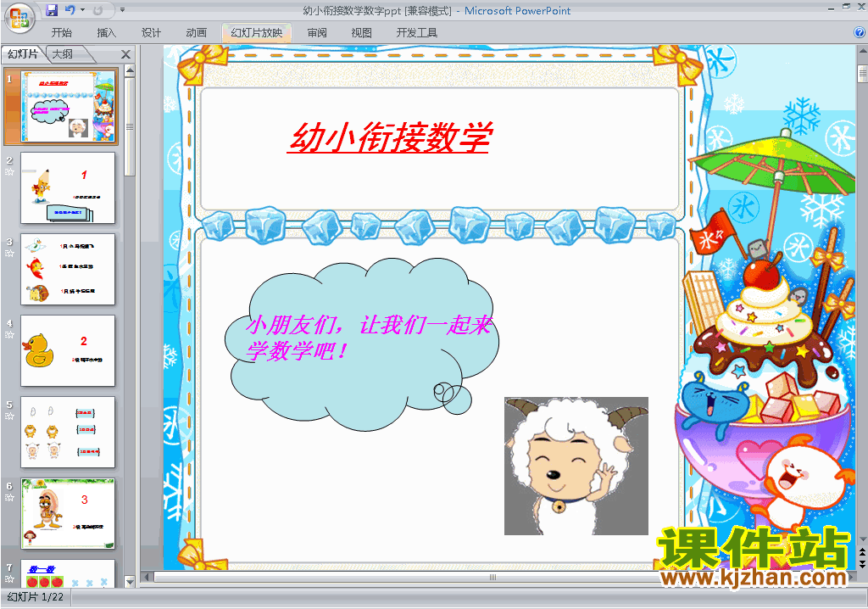Open the round Office button menu
Image resolution: width=868 pixels, height=609 pixels.
pyautogui.click(x=19, y=19)
